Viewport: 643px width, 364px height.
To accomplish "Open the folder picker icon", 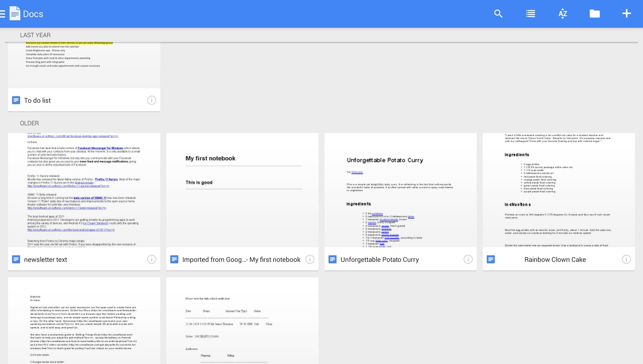I will [595, 14].
